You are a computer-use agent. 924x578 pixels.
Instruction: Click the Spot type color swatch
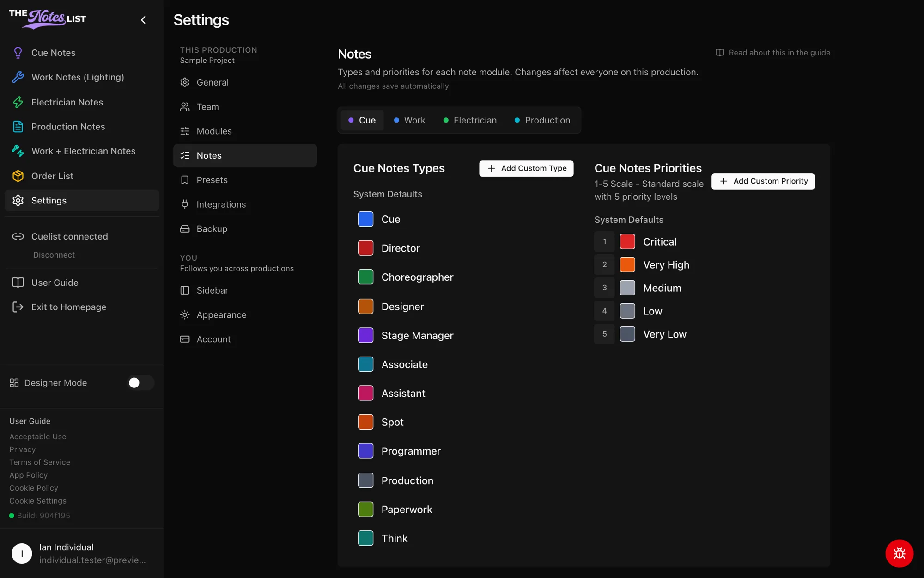[x=366, y=422]
